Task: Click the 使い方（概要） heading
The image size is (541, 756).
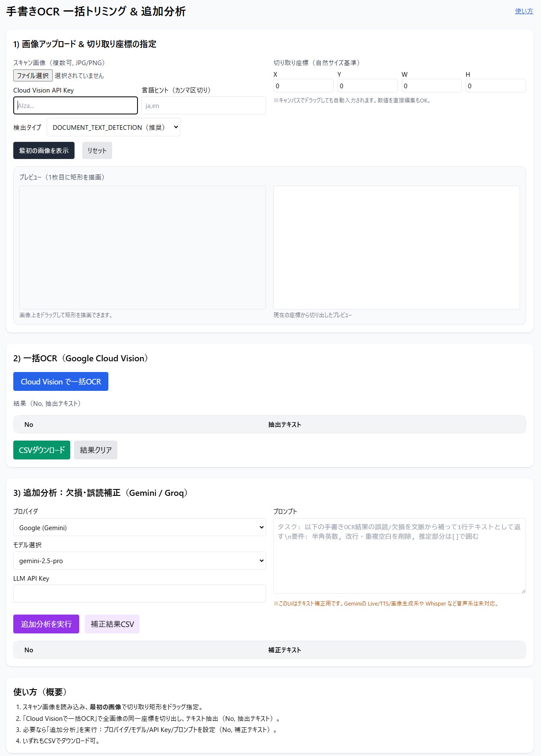Action: pos(41,692)
